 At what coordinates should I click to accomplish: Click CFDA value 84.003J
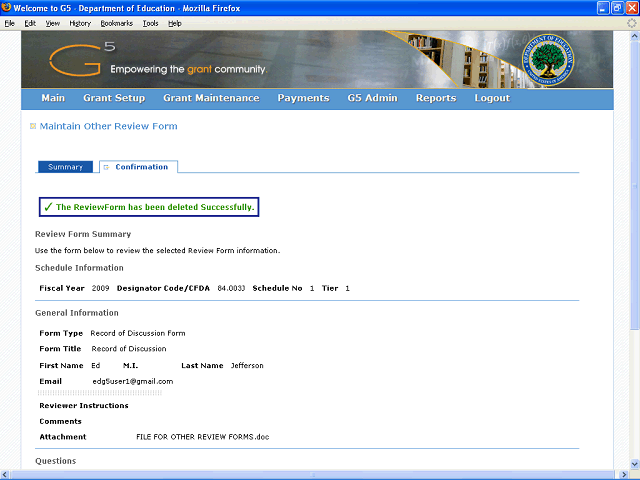(231, 288)
